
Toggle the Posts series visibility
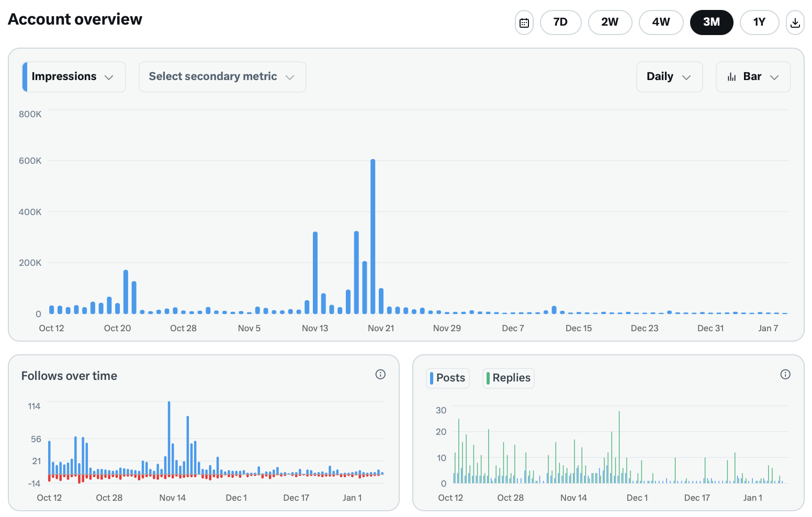447,378
